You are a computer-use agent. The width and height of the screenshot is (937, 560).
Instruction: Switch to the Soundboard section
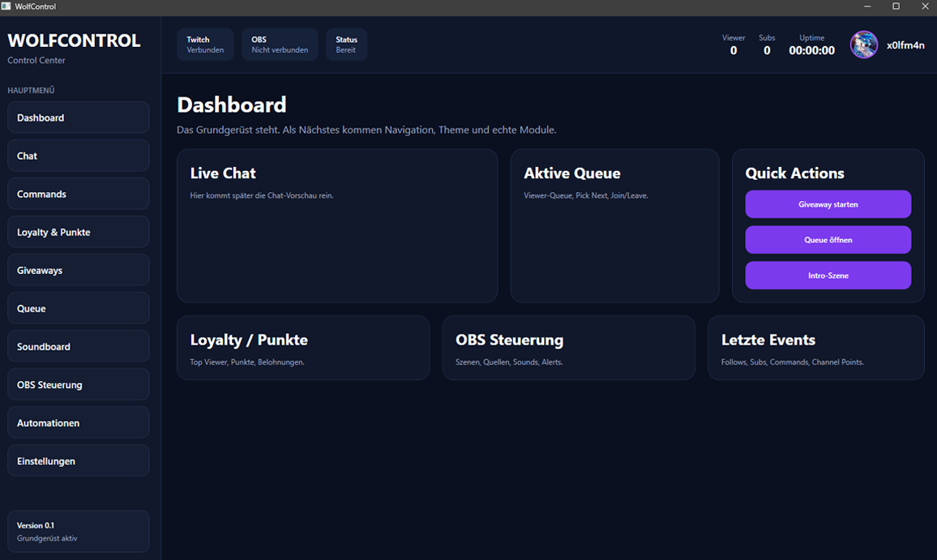point(78,346)
